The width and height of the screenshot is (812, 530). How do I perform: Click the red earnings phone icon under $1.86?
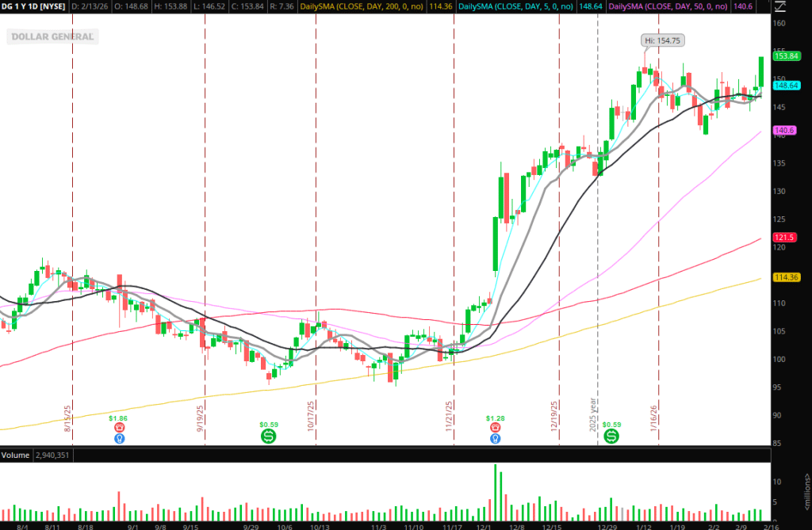click(120, 426)
